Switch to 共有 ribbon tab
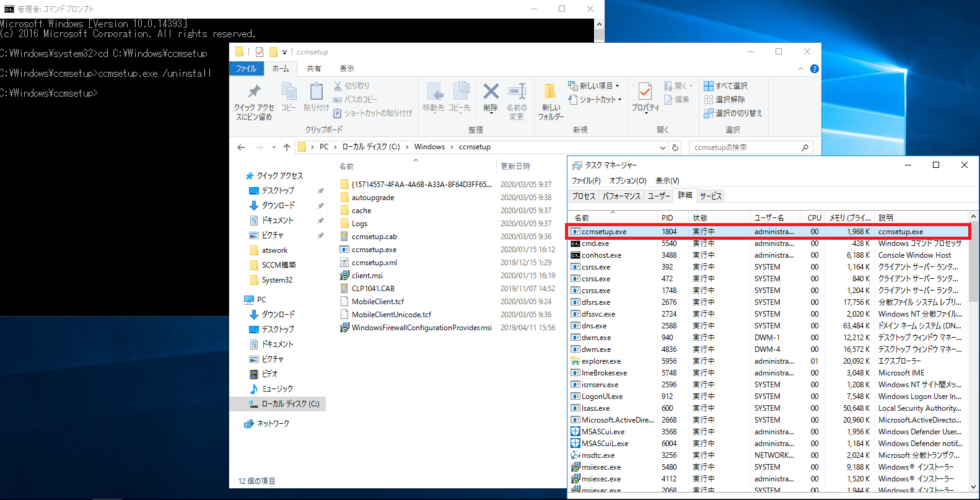This screenshot has height=500, width=980. (314, 69)
